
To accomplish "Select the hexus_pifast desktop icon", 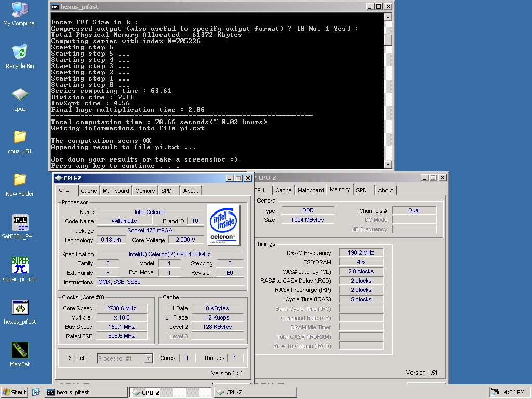I will 20,312.
